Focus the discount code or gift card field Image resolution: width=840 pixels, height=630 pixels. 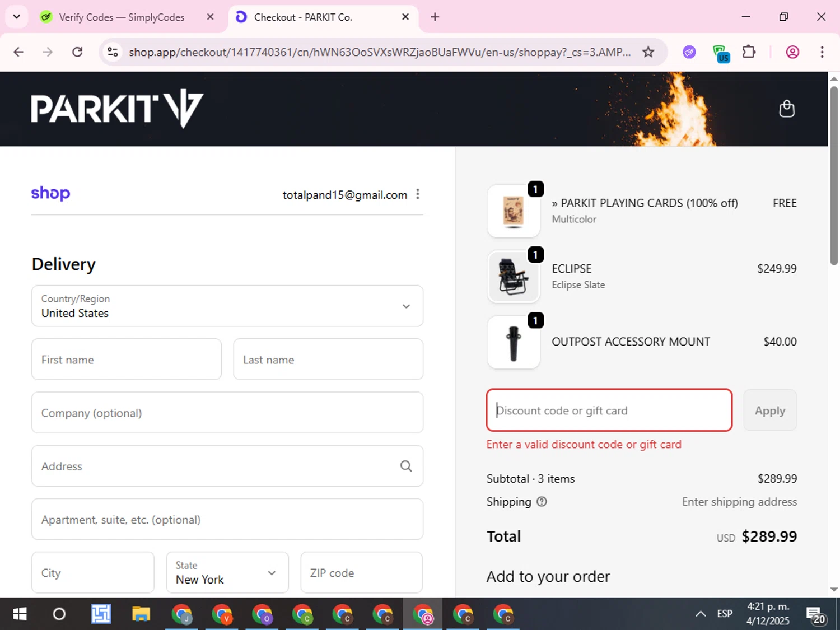click(609, 410)
